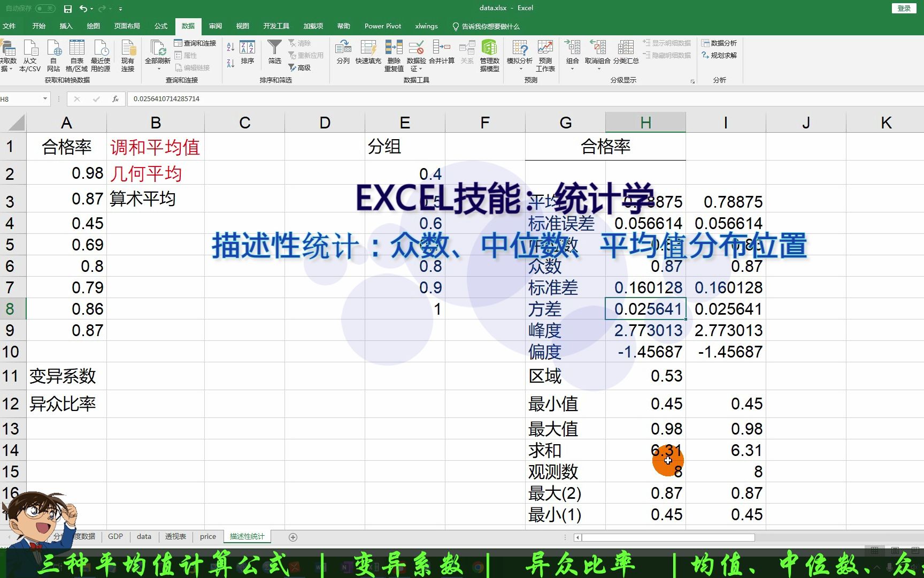The width and height of the screenshot is (924, 578).
Task: Switch to the price worksheet tab
Action: [x=207, y=536]
